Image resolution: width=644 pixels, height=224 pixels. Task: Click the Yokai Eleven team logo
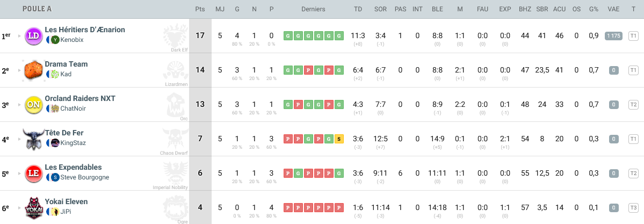point(33,207)
